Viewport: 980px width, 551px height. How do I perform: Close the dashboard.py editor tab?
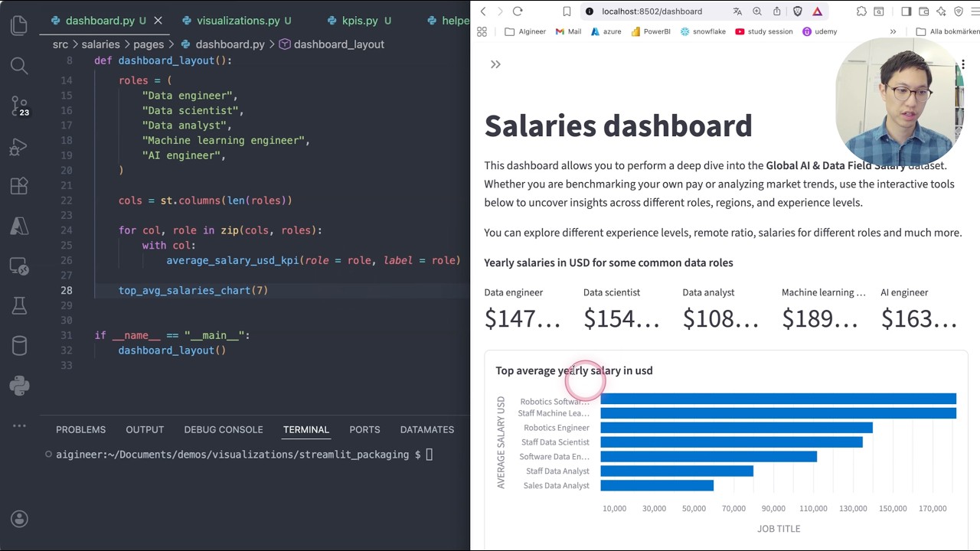[x=158, y=21]
